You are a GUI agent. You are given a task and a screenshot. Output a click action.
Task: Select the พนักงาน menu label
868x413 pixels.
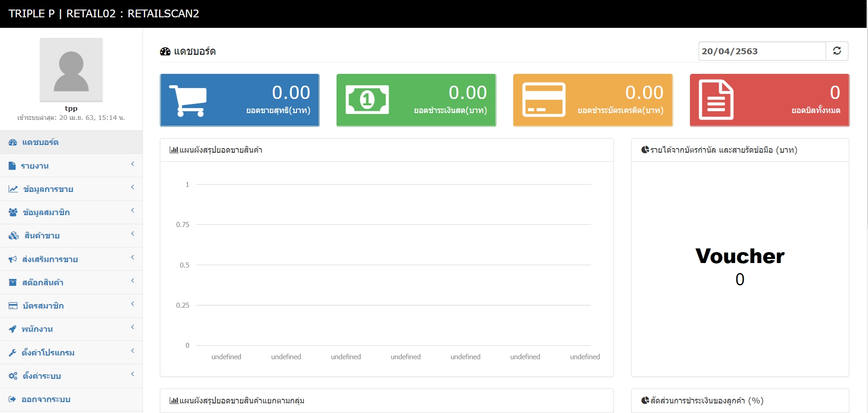point(37,329)
